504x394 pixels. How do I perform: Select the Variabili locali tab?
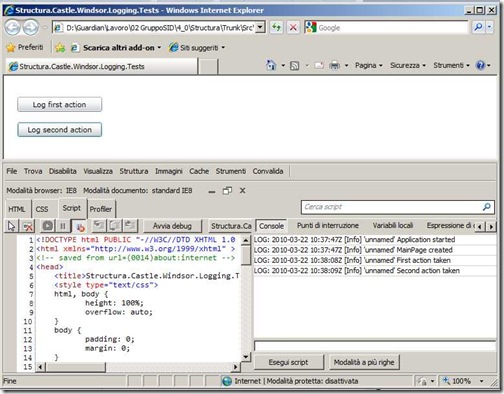(393, 226)
